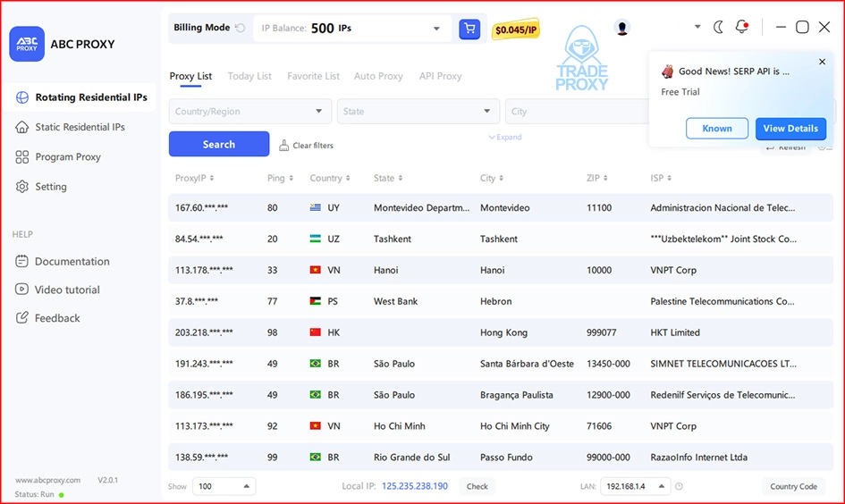845x504 pixels.
Task: Open the State dropdown
Action: tap(418, 112)
